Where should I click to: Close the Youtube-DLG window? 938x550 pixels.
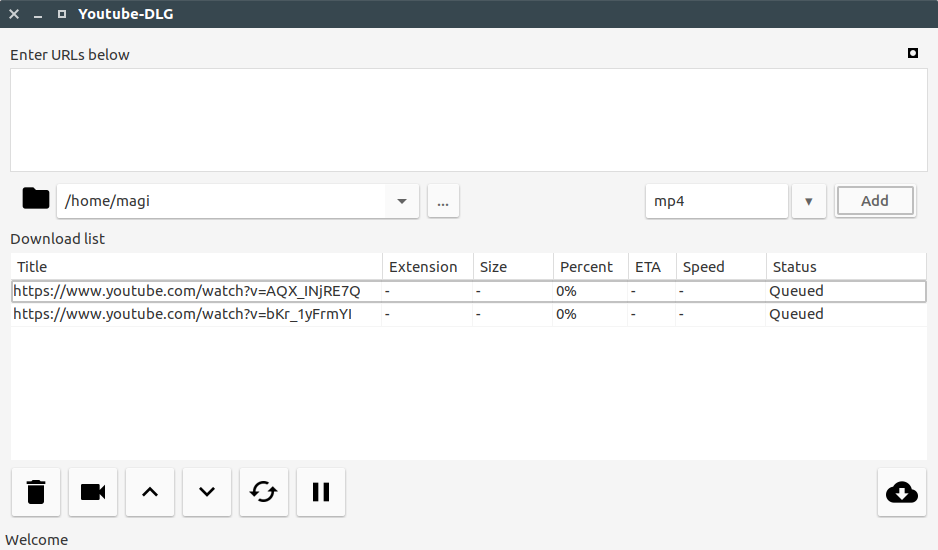click(x=14, y=14)
